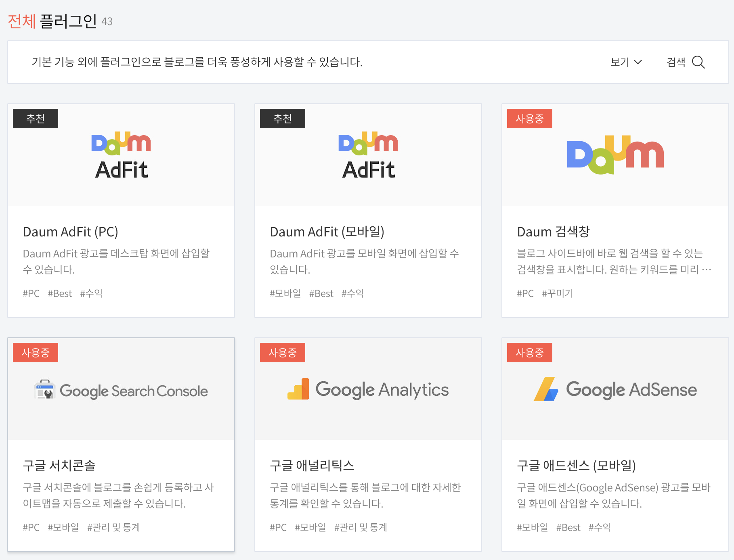
Task: Click the 전체 플러그인 heading
Action: coord(52,21)
